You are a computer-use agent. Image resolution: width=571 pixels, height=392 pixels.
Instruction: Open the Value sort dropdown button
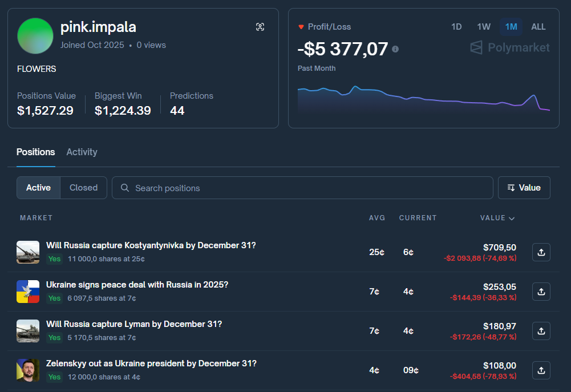tap(524, 188)
